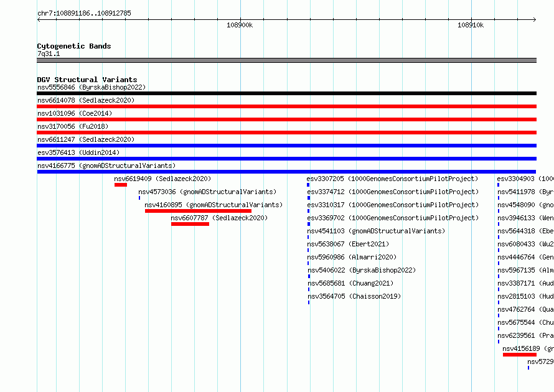This screenshot has height=392, width=554.
Task: Click the nsv5556846 (ByrskaBishop2022) variant label
Action: coord(92,87)
